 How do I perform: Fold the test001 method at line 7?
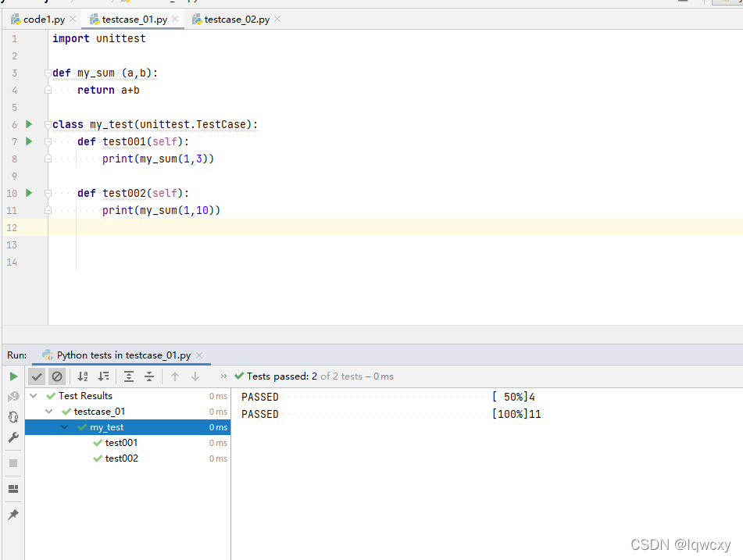(x=48, y=141)
